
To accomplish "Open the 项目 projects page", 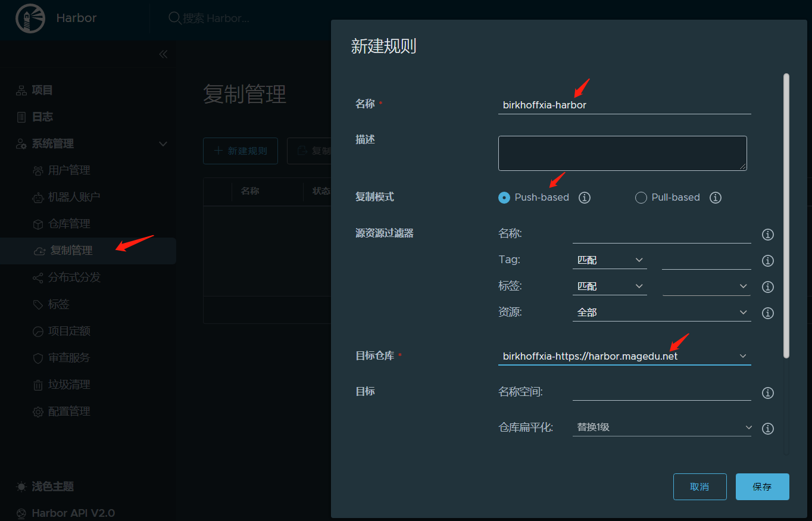I will pos(42,90).
